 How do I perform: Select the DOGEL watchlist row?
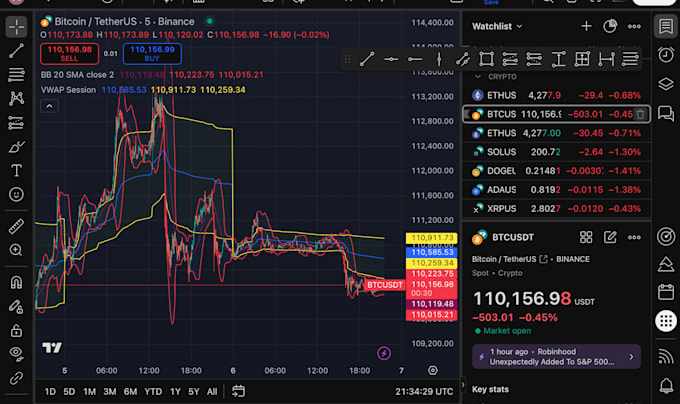coord(556,171)
